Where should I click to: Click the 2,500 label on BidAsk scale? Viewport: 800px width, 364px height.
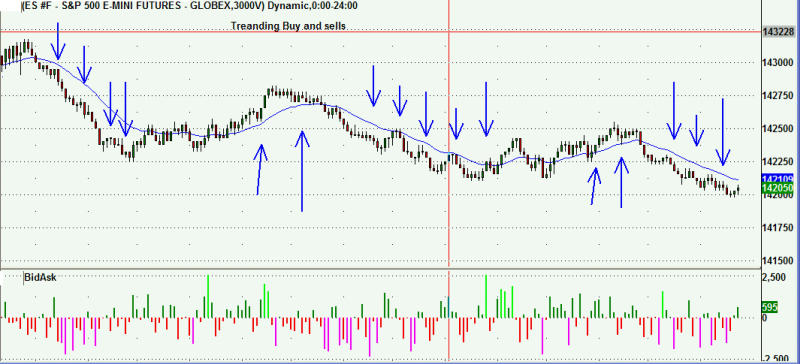773,277
